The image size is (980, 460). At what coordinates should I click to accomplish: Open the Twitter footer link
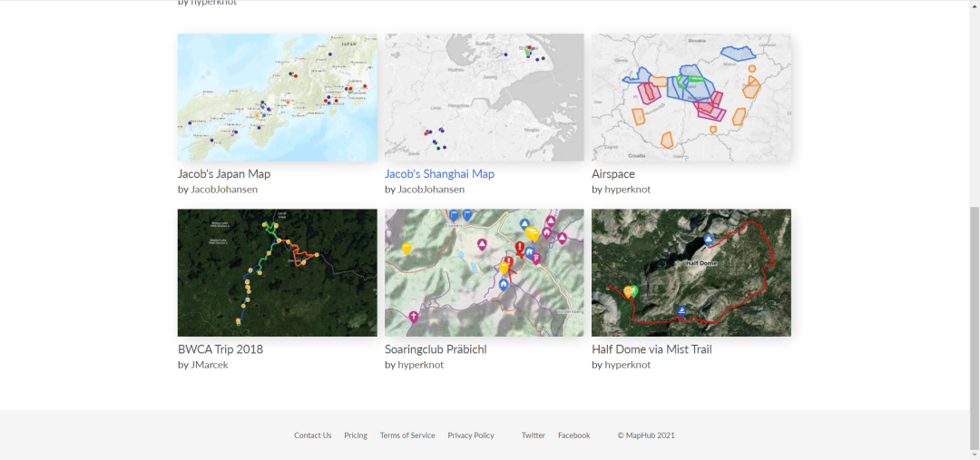point(534,436)
